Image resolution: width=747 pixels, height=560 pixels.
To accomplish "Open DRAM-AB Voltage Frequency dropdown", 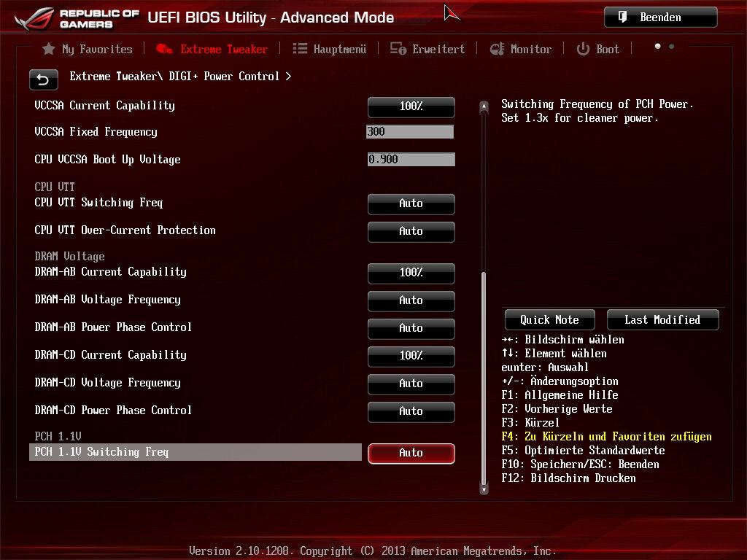I will click(411, 300).
